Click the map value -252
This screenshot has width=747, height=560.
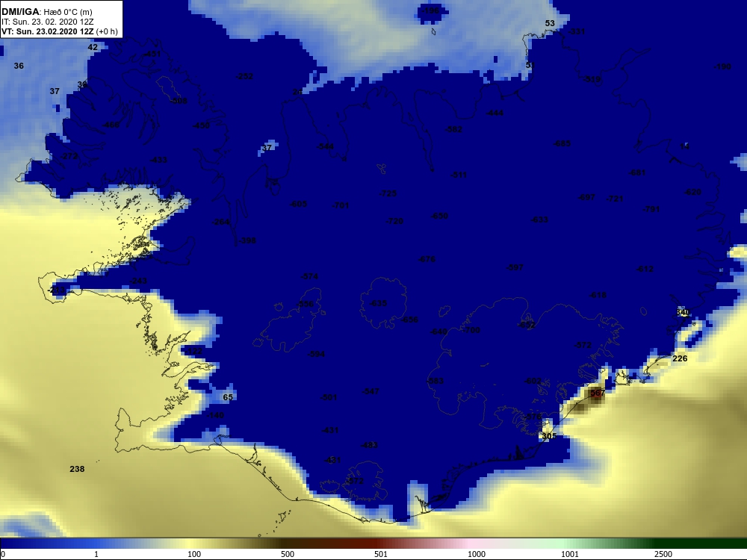244,76
